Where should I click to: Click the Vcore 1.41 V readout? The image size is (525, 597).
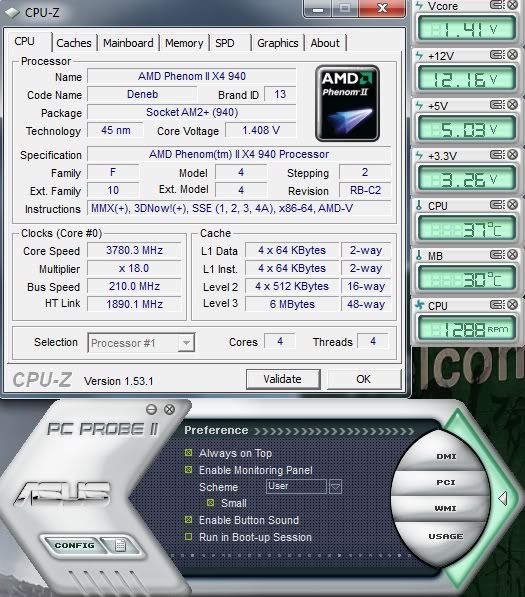(467, 29)
